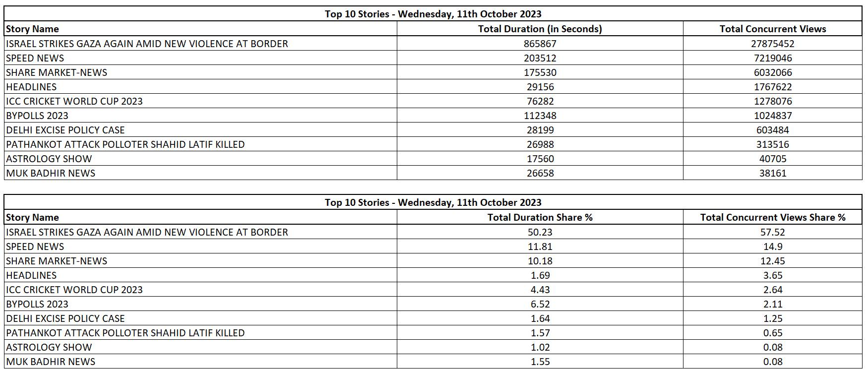This screenshot has width=868, height=372.
Task: Click the 203512 duration cell
Action: tap(540, 58)
